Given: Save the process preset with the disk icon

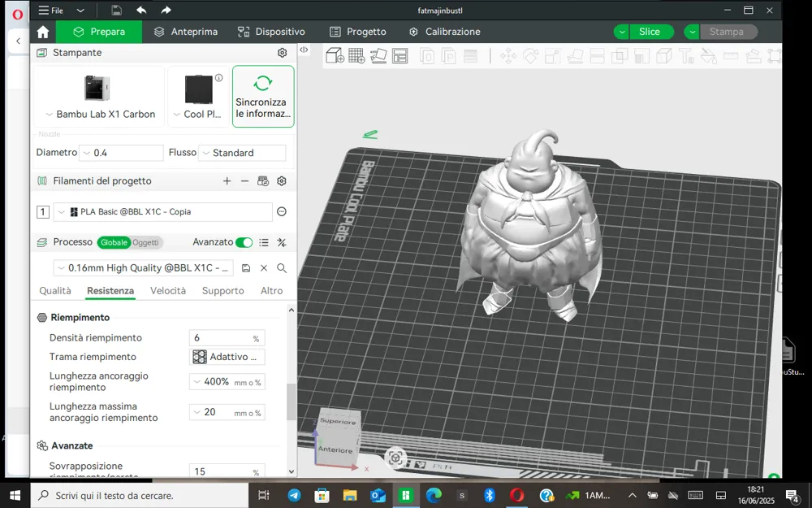Looking at the screenshot, I should tap(246, 268).
